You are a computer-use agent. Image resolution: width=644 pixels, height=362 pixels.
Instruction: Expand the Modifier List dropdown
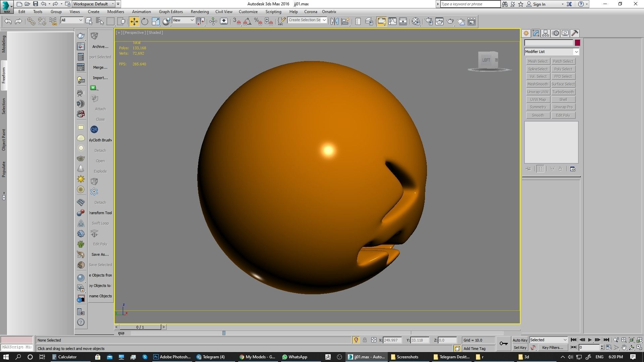coord(552,52)
